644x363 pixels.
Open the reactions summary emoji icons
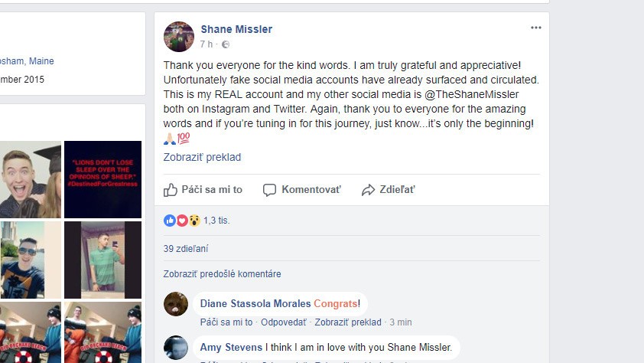[x=182, y=221]
